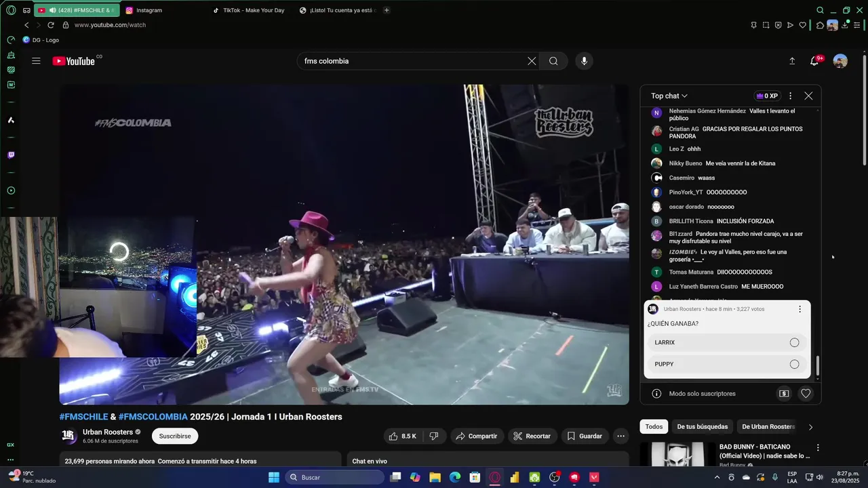868x488 pixels.
Task: Open YouTube account avatar menu
Action: pyautogui.click(x=840, y=61)
